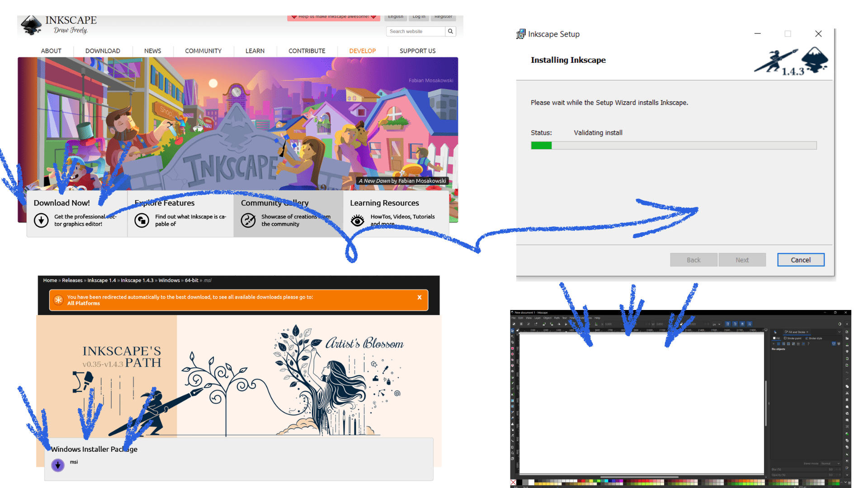
Task: Toggle the ruler guide lock at canvas corner
Action: tap(518, 330)
